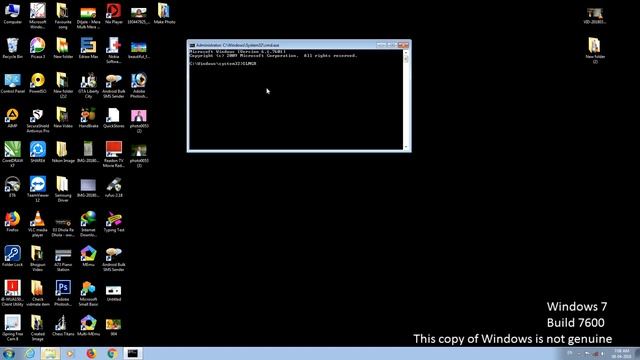
Task: Open Firefox shortcut on the desktop
Action: [12, 221]
